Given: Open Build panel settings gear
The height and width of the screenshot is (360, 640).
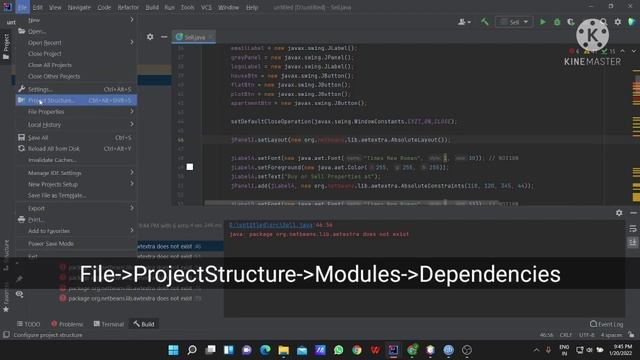Looking at the screenshot, I should [619, 213].
